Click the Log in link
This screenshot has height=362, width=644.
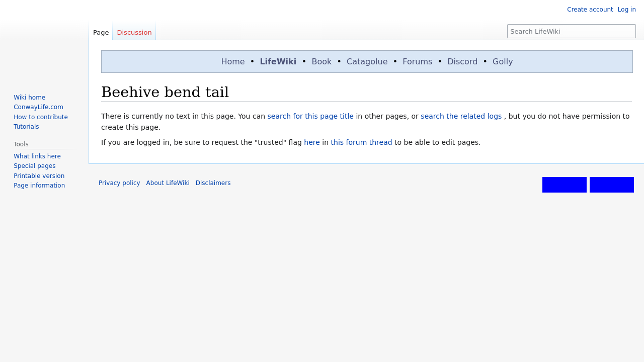coord(626,10)
